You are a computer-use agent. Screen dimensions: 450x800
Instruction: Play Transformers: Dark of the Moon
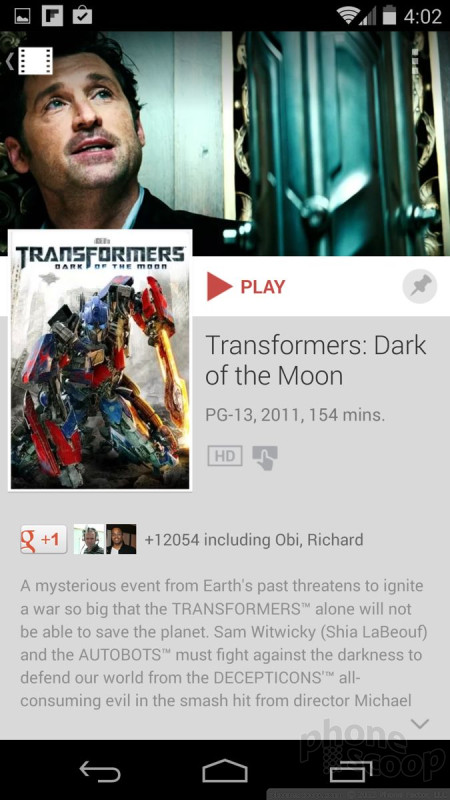(246, 286)
